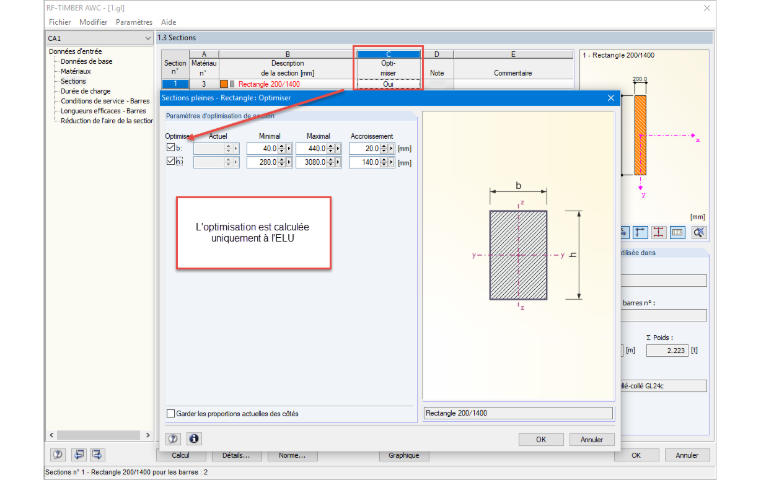The height and width of the screenshot is (480, 760).
Task: Adjust the h increment spinner
Action: pyautogui.click(x=384, y=162)
